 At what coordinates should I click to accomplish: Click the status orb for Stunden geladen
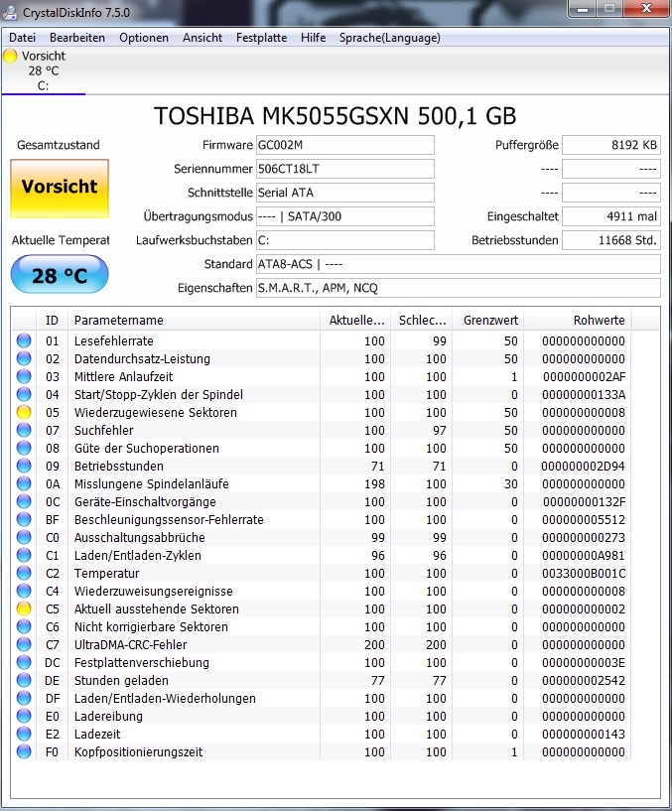(x=24, y=680)
